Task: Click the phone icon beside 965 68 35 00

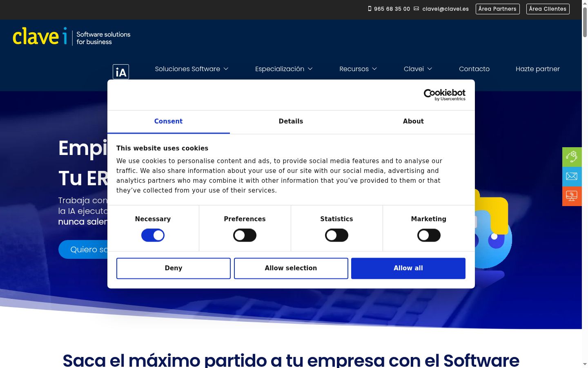Action: (370, 9)
